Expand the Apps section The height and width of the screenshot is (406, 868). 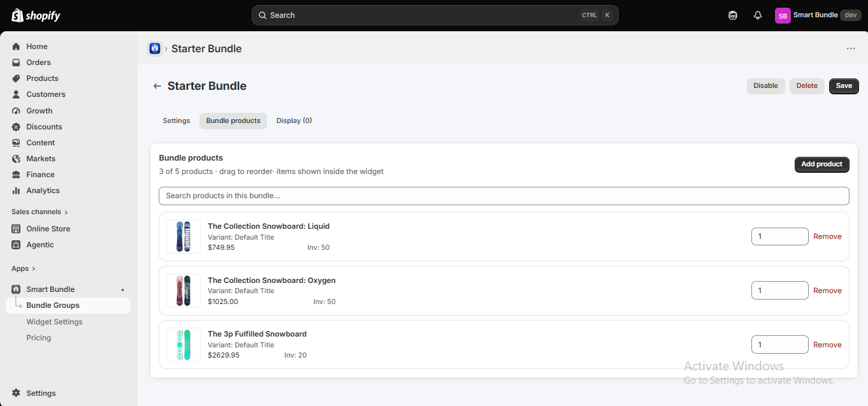coord(24,268)
